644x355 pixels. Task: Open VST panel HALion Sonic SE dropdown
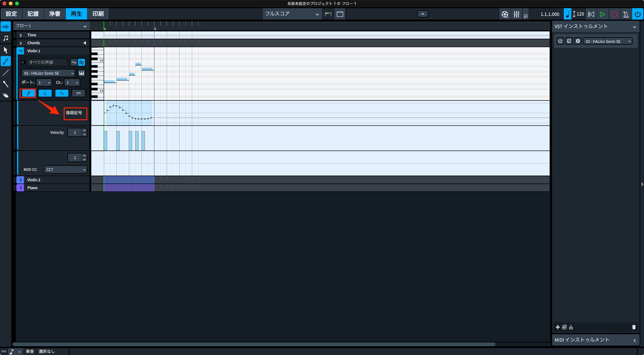607,41
